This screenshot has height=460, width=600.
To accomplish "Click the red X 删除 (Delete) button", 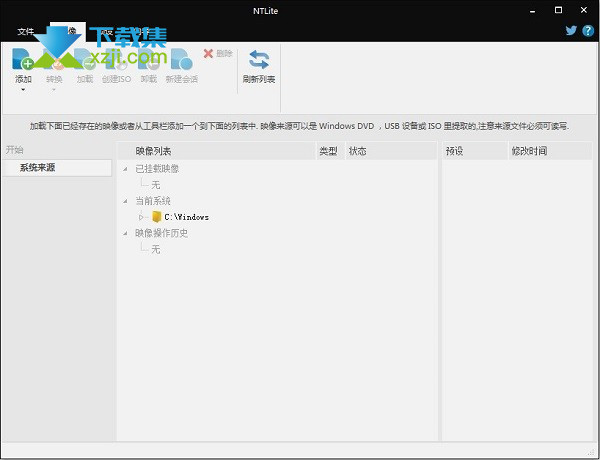I will 218,54.
